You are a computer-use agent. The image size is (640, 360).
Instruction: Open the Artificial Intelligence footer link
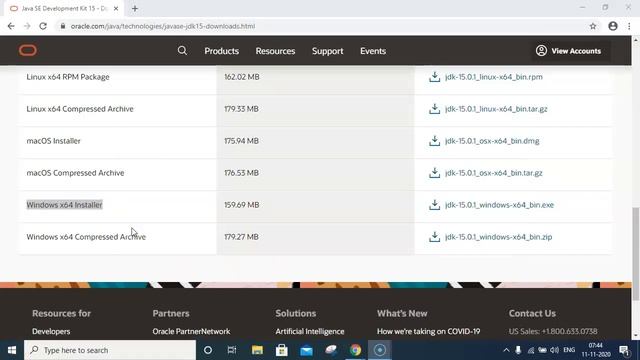point(309,331)
